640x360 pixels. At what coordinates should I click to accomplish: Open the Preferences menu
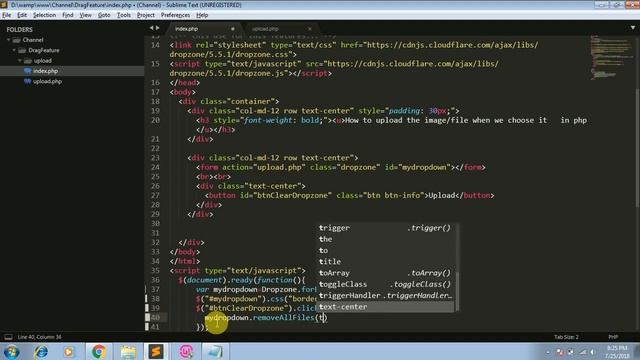pyautogui.click(x=176, y=15)
